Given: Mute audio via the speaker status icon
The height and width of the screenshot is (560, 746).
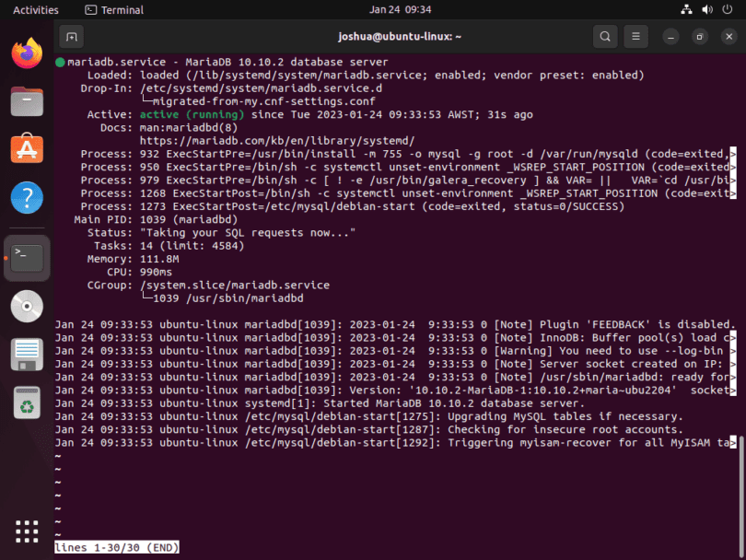Looking at the screenshot, I should click(x=707, y=10).
